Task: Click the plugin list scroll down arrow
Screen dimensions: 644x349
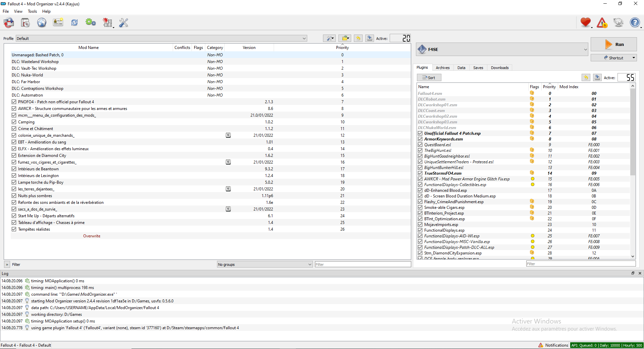Action: pyautogui.click(x=633, y=256)
